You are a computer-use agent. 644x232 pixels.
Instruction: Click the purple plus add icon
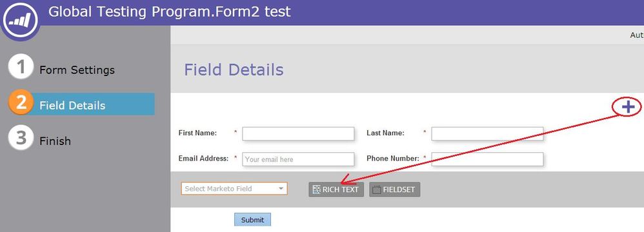628,107
